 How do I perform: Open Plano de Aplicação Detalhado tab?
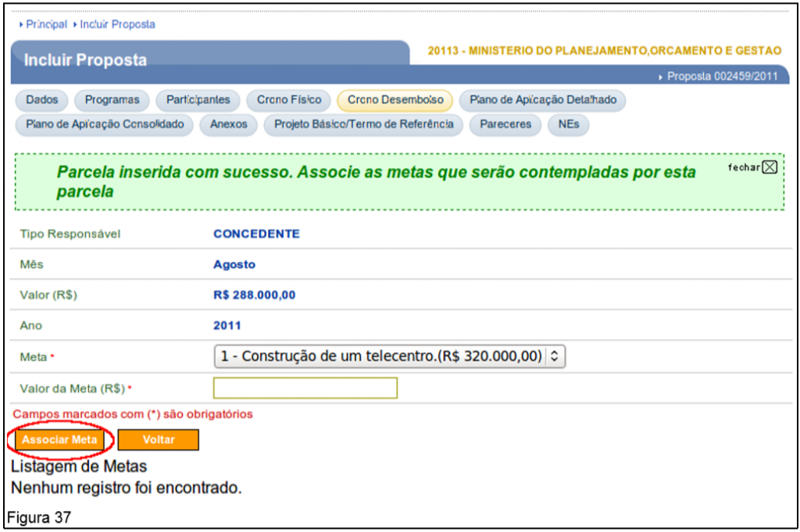542,100
